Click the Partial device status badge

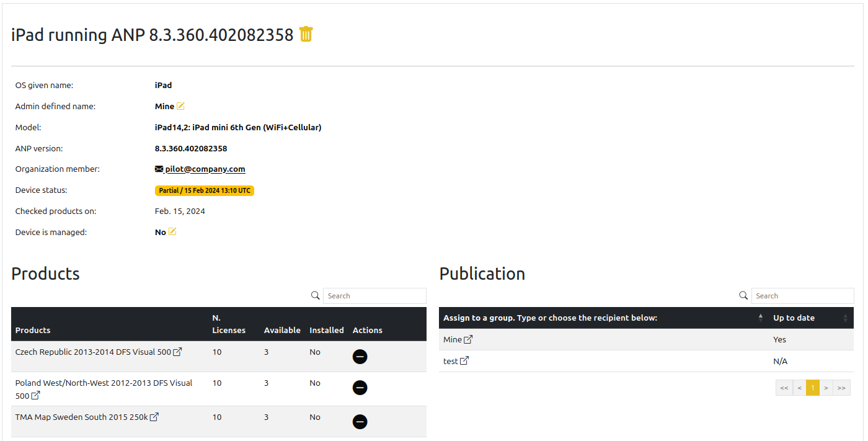click(x=205, y=190)
